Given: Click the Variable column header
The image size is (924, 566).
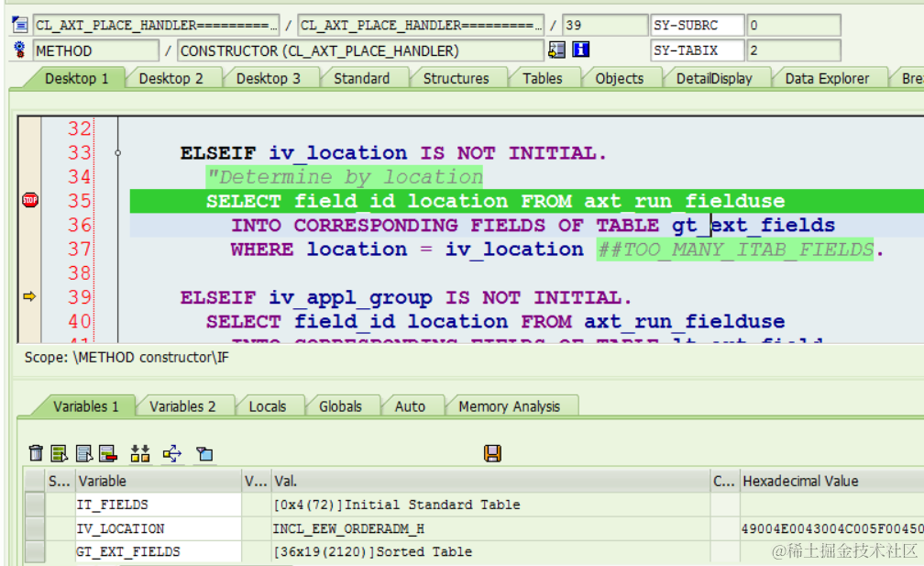Looking at the screenshot, I should coord(158,481).
